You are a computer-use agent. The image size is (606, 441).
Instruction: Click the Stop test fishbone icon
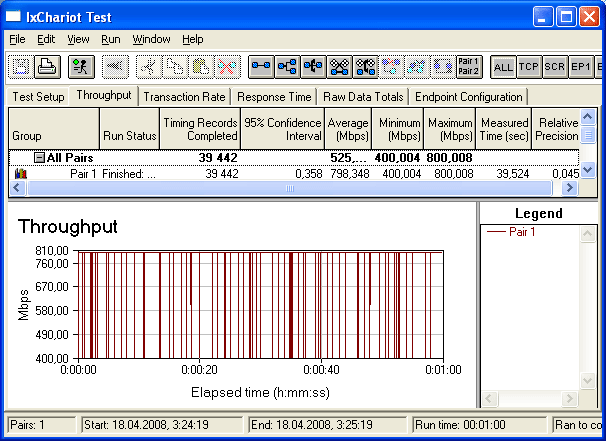pos(115,66)
